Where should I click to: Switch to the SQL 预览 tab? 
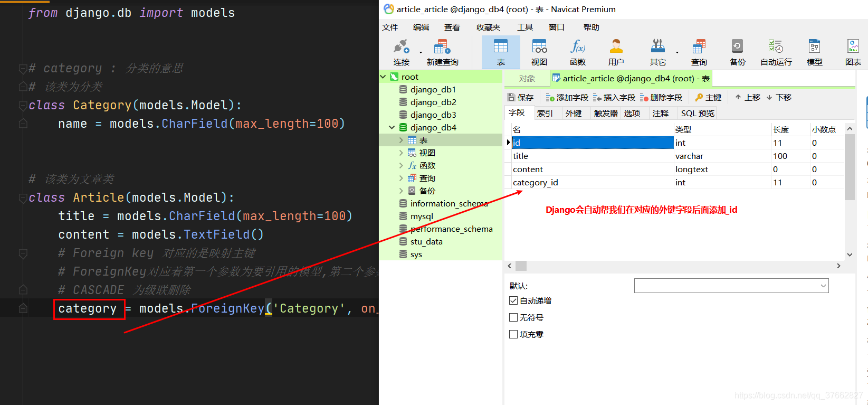[x=698, y=113]
